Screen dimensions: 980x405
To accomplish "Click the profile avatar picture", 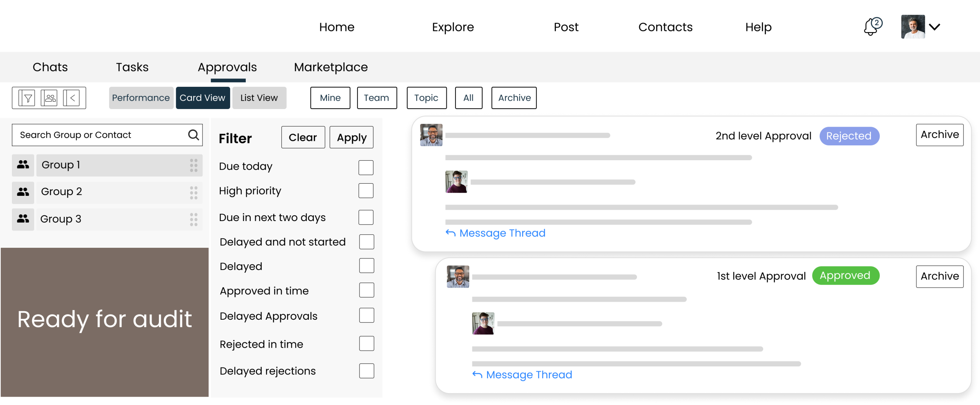I will [913, 27].
